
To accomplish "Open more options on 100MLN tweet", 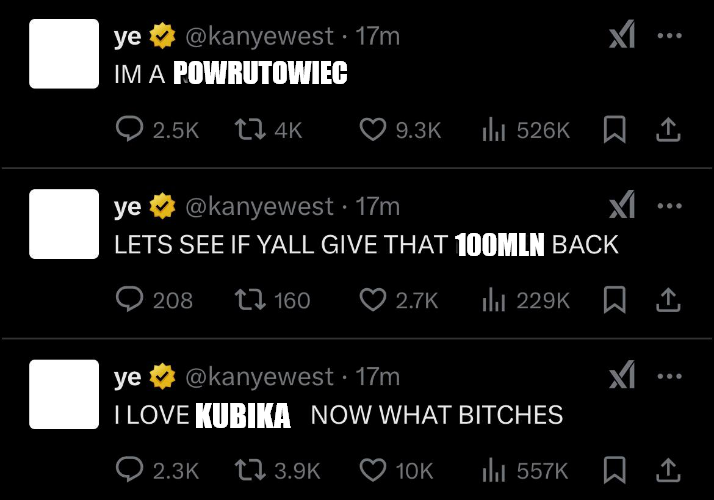I will (x=669, y=206).
